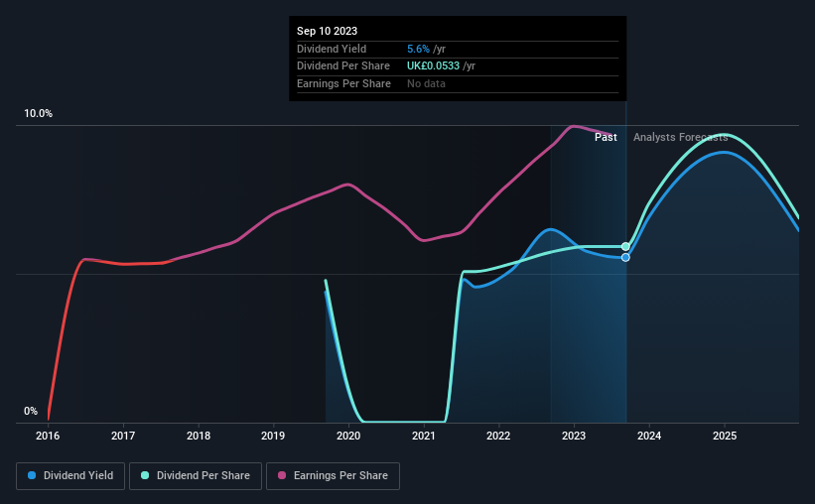Click the Analysts Forecasts label

point(680,137)
